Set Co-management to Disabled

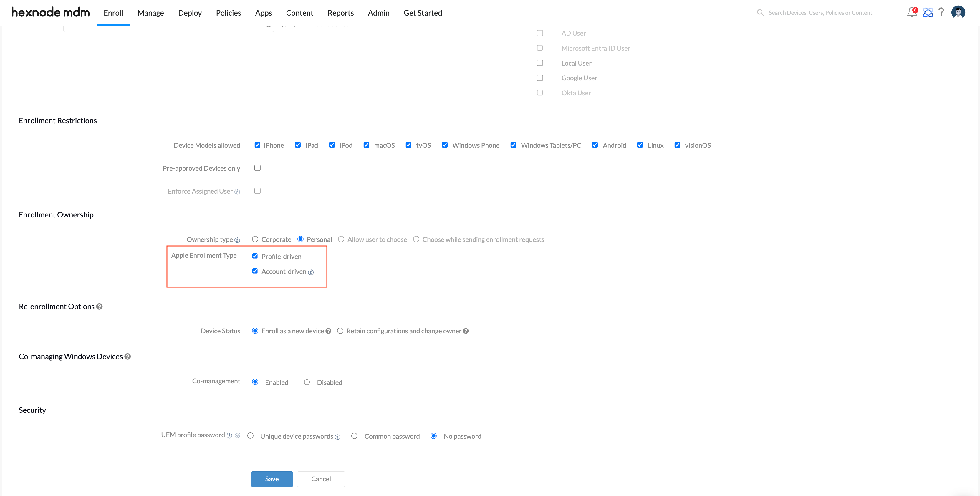tap(307, 382)
